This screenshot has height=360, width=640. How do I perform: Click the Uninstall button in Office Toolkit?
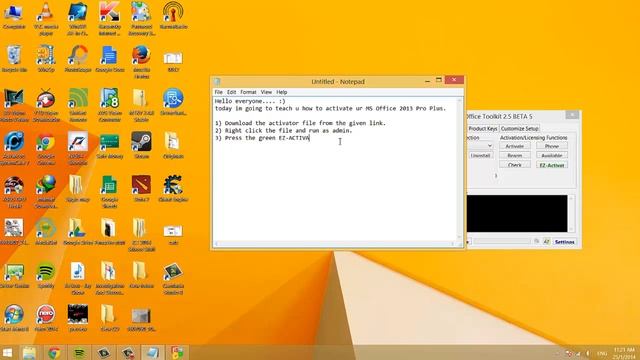480,156
